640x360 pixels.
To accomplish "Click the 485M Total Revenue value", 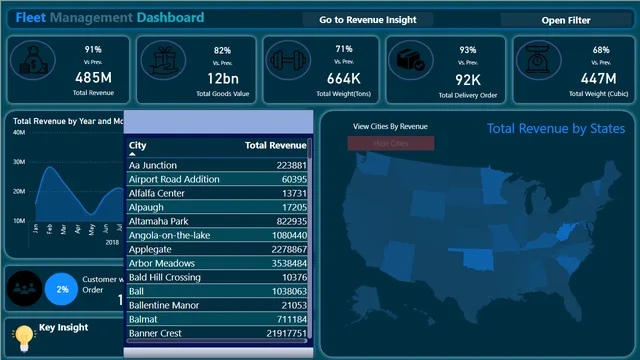I will 93,78.
